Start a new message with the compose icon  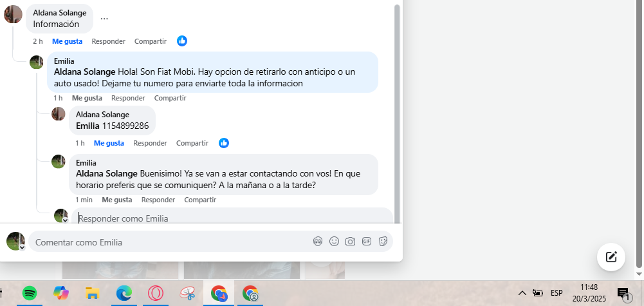611,257
